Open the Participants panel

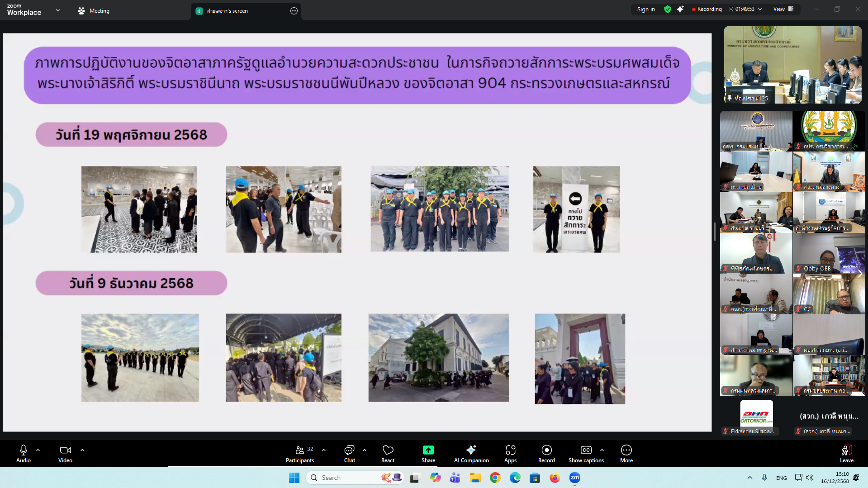tap(299, 454)
